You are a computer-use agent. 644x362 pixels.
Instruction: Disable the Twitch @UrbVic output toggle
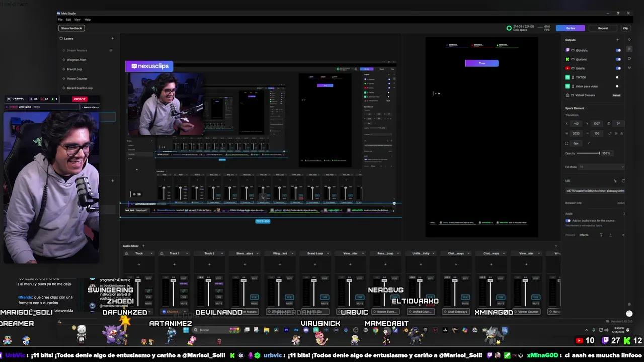618,50
